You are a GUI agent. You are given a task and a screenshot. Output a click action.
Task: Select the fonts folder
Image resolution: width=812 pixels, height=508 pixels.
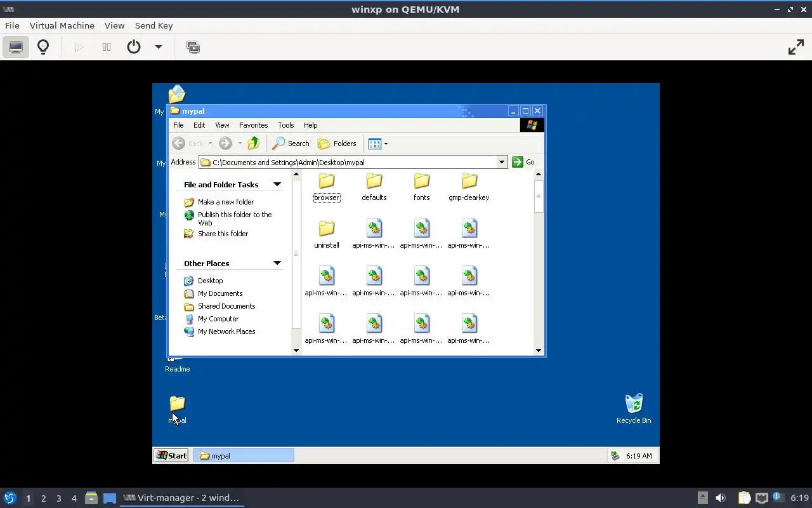pos(422,187)
